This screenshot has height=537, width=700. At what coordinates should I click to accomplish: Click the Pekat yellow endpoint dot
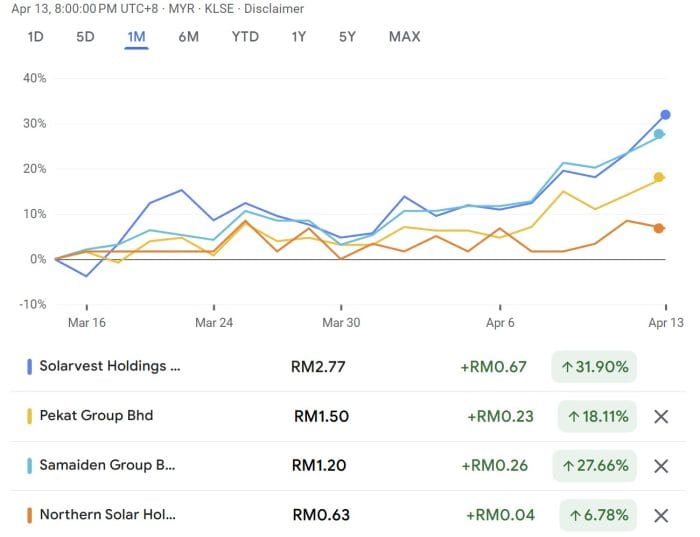click(659, 177)
